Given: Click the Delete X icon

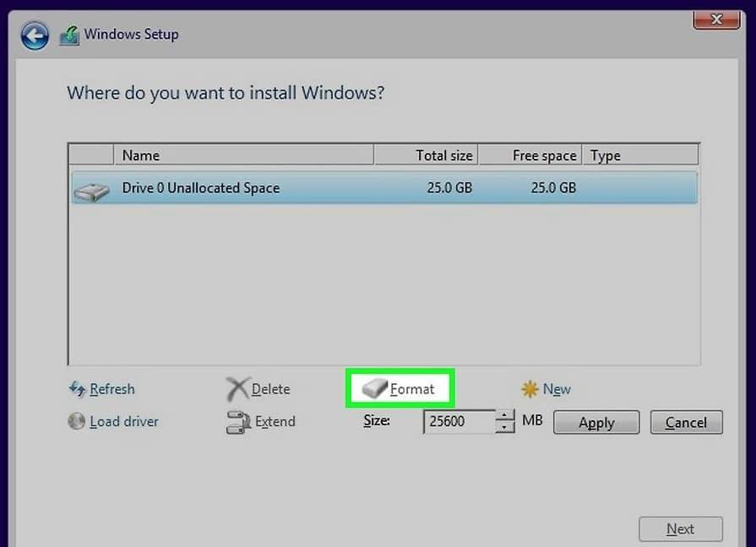Looking at the screenshot, I should click(x=237, y=389).
